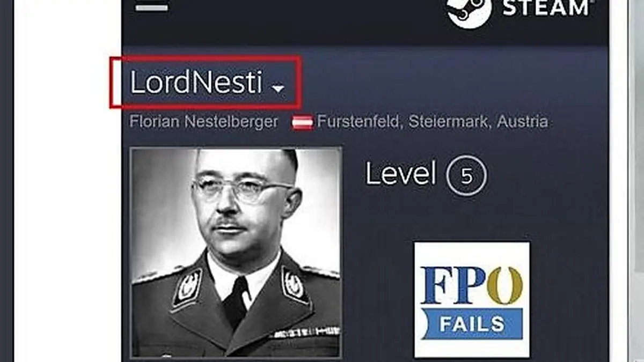Click the Steam logo icon
Viewport: 644px width, 362px height.
tap(469, 12)
